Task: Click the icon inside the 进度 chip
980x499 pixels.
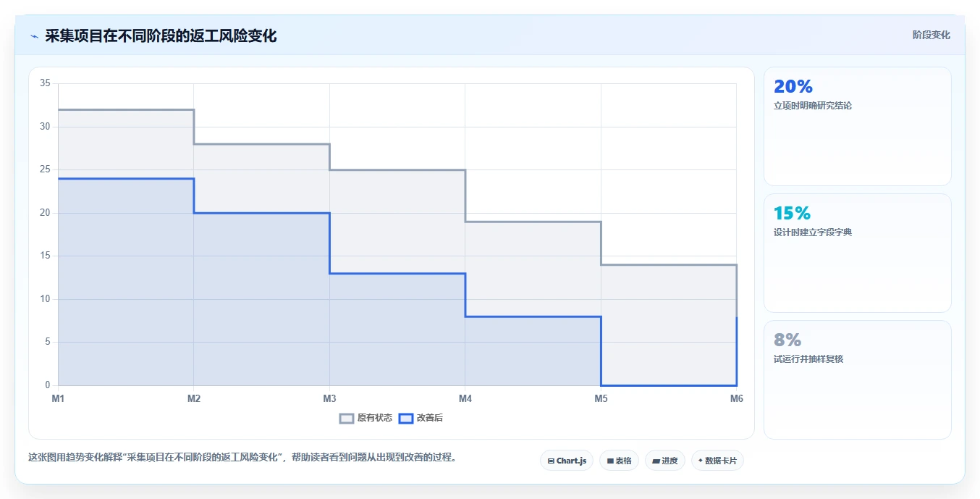Action: pos(656,461)
